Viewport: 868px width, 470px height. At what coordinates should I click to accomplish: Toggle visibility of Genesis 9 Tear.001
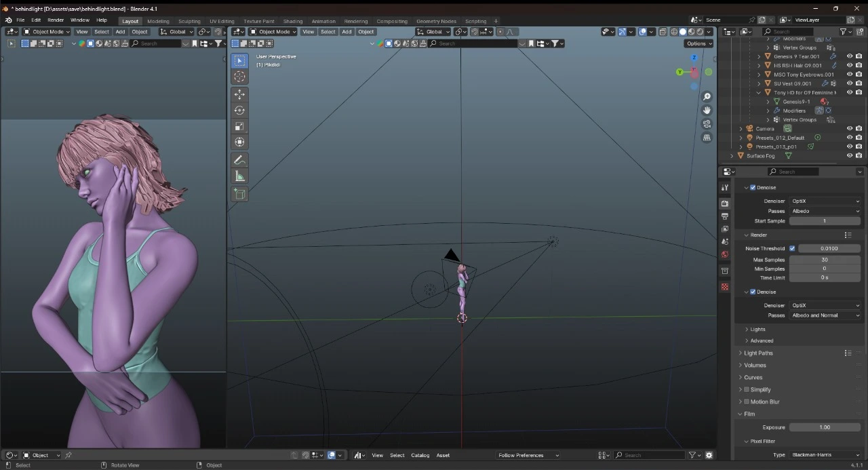(x=850, y=56)
